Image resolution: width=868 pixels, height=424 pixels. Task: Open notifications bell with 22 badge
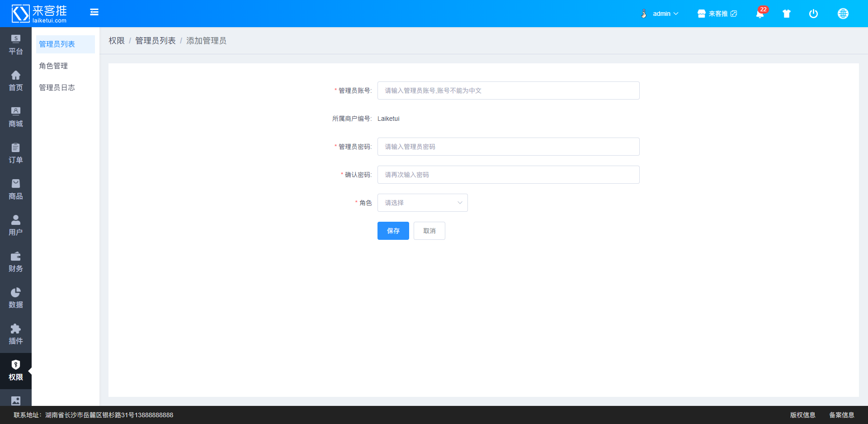[x=760, y=14]
